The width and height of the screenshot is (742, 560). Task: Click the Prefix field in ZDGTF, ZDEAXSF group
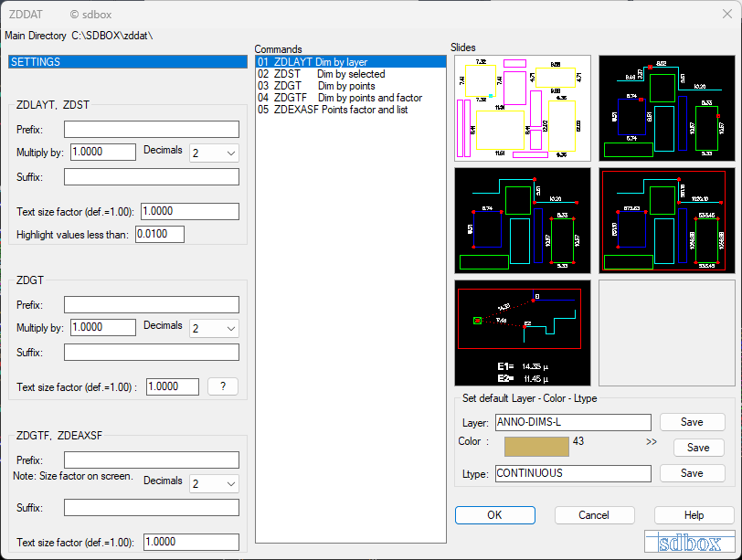(152, 460)
